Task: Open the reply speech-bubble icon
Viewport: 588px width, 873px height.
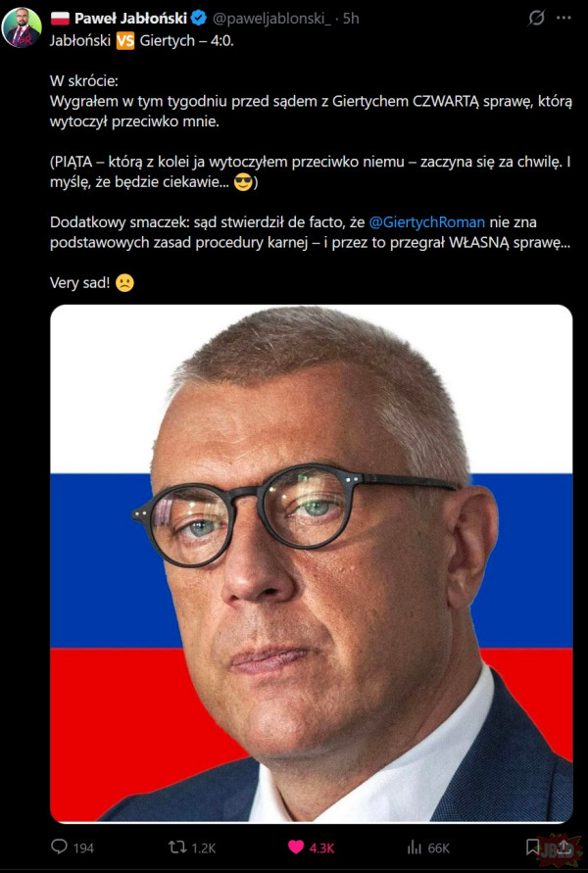Action: click(x=59, y=848)
